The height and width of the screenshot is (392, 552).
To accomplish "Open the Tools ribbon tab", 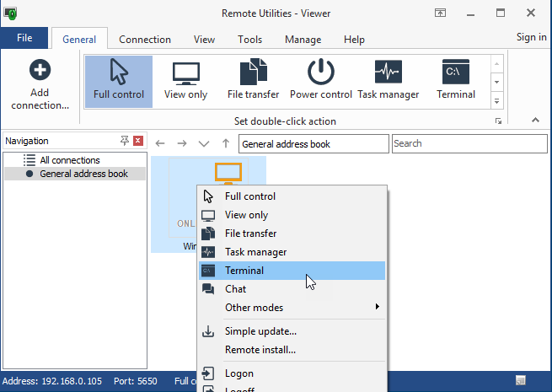I will (250, 39).
